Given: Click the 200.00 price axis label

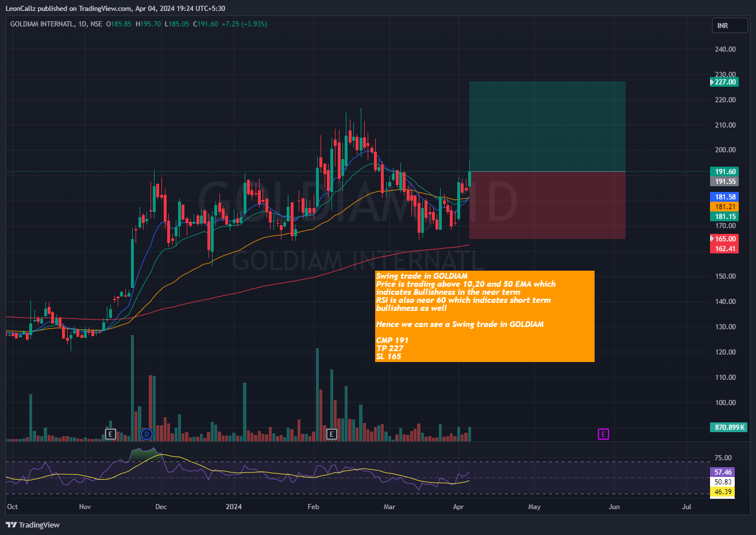Looking at the screenshot, I should tap(725, 150).
